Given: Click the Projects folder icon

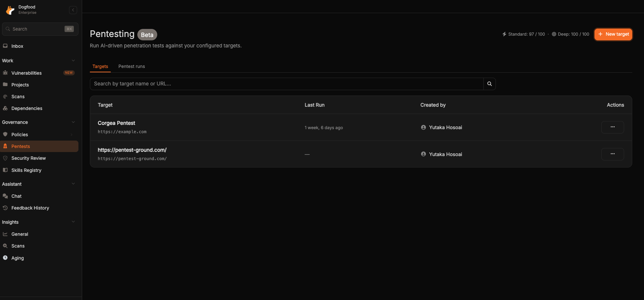Looking at the screenshot, I should pyautogui.click(x=5, y=84).
